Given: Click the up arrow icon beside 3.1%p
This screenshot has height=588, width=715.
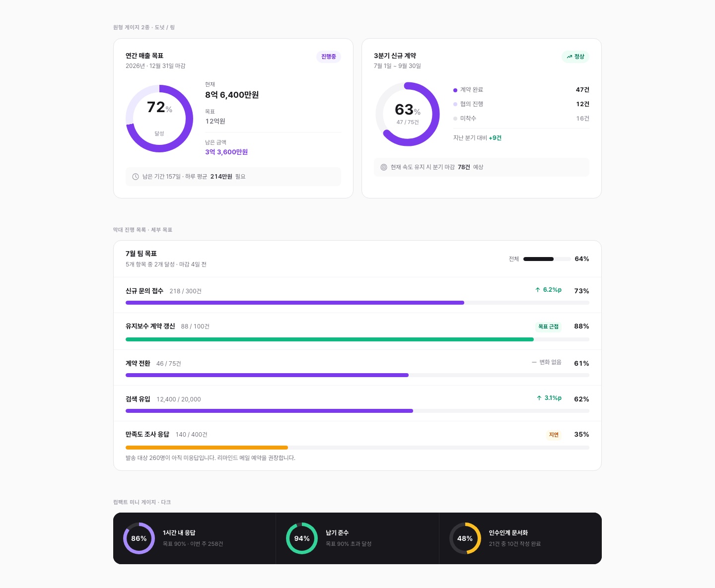Looking at the screenshot, I should [539, 398].
